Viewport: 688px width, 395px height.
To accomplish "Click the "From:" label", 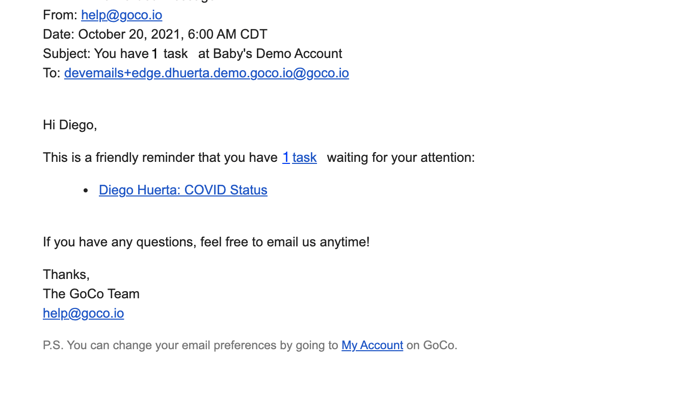I will 60,15.
